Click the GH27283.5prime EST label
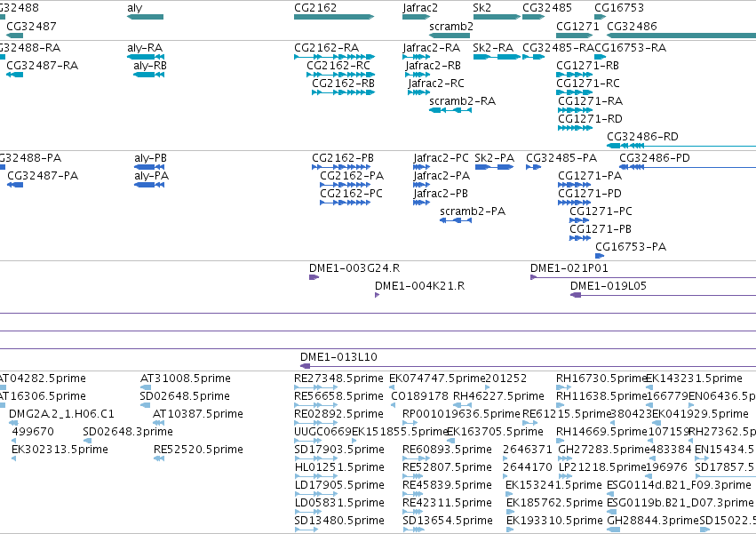This screenshot has width=756, height=534. coord(603,450)
